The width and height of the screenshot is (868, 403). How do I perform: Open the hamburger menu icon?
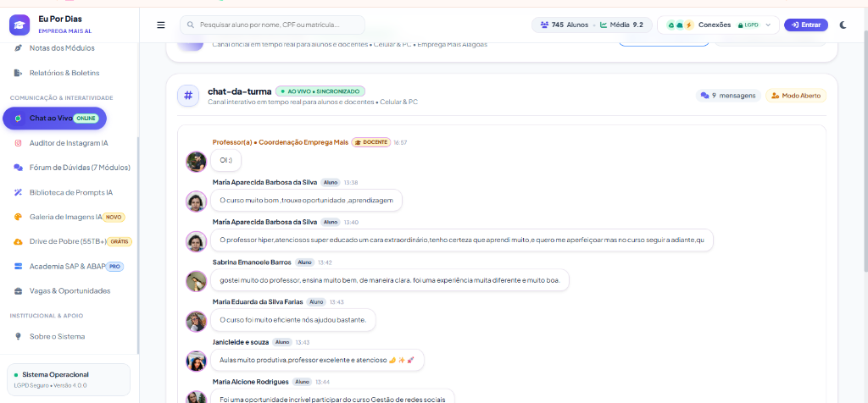[161, 25]
